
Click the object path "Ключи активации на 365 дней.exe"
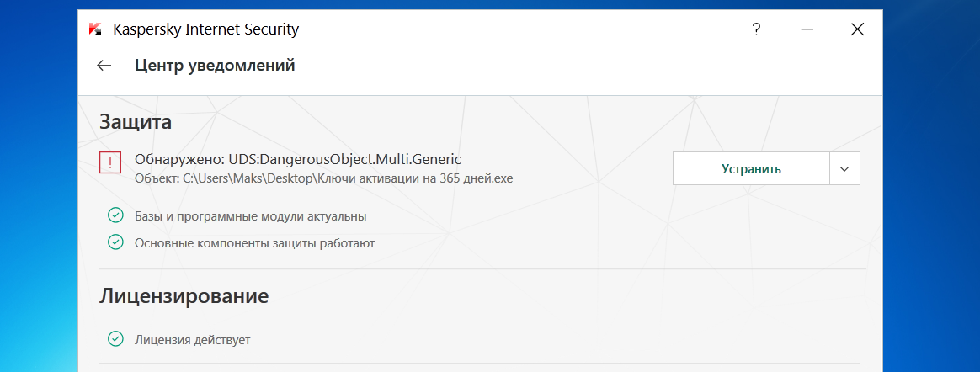(x=415, y=178)
